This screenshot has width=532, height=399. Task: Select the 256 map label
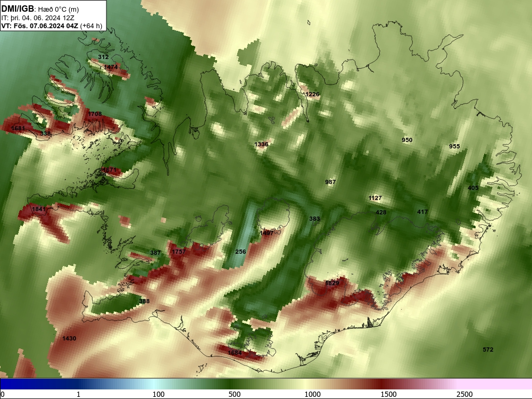pos(240,252)
